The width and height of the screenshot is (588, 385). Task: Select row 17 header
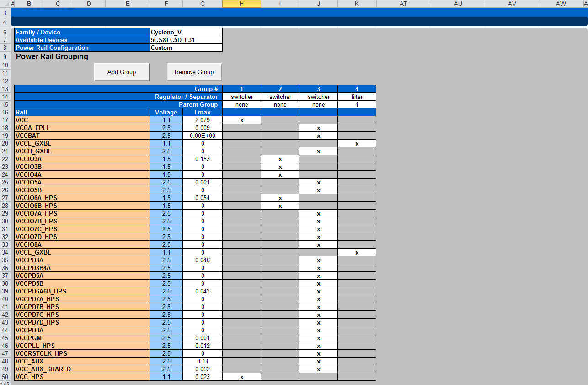5,120
